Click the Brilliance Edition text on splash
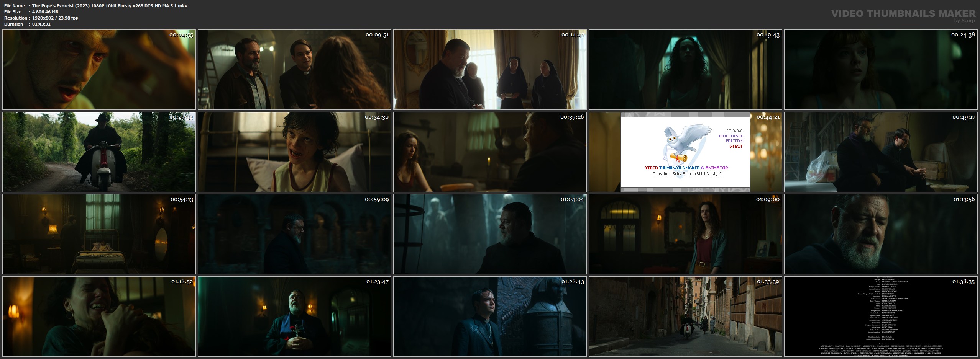This screenshot has height=359, width=980. pos(730,138)
